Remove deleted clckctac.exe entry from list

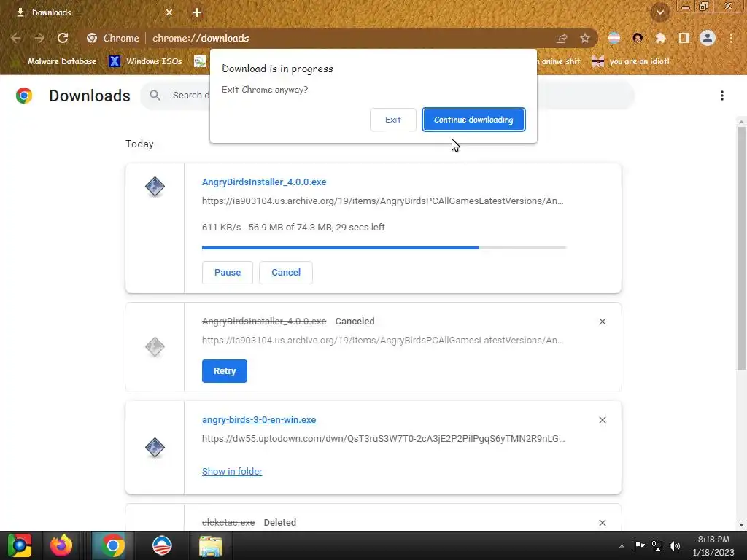click(602, 523)
